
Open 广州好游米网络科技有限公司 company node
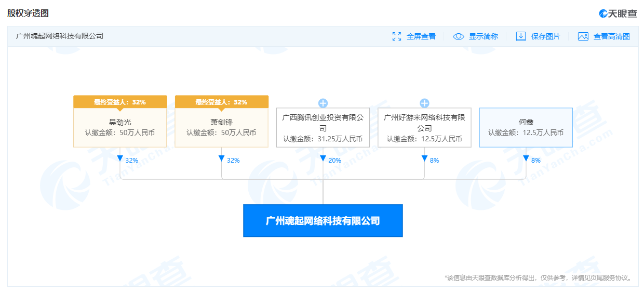pyautogui.click(x=424, y=127)
